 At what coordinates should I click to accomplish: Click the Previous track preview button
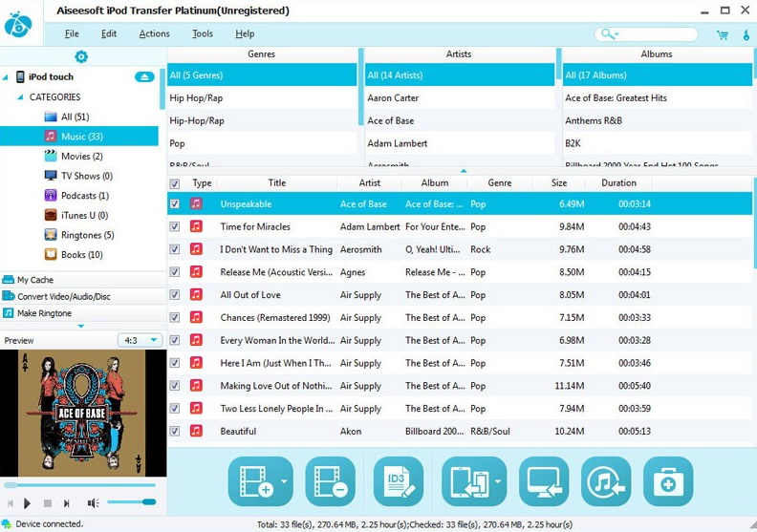click(x=11, y=503)
